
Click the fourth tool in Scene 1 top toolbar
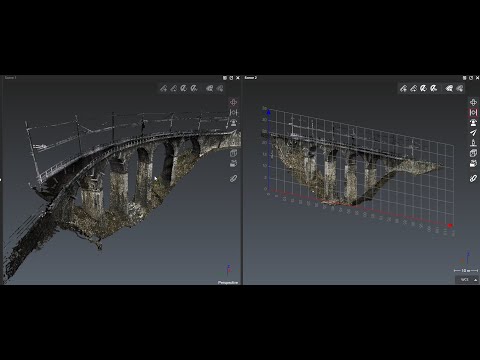[194, 88]
